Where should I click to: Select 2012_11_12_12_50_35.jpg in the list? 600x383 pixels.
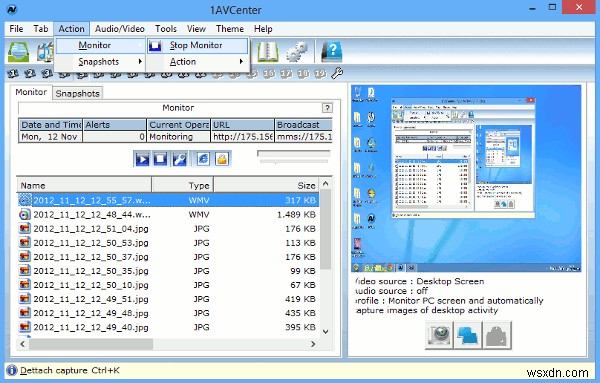(168, 271)
